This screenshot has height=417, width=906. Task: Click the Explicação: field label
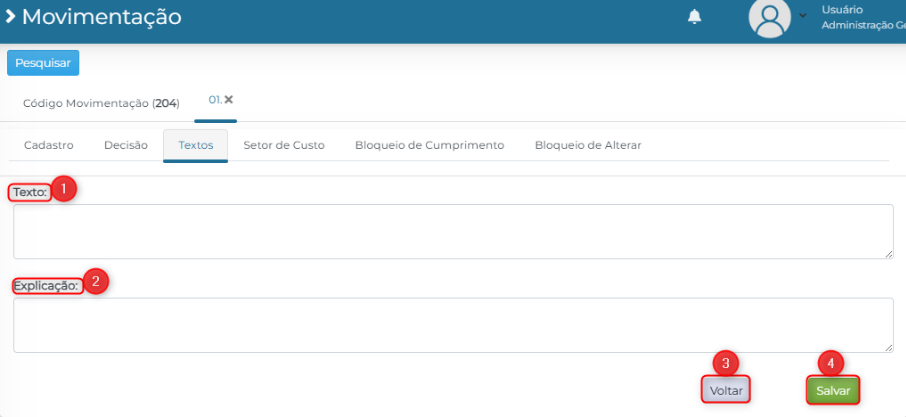[x=46, y=285]
